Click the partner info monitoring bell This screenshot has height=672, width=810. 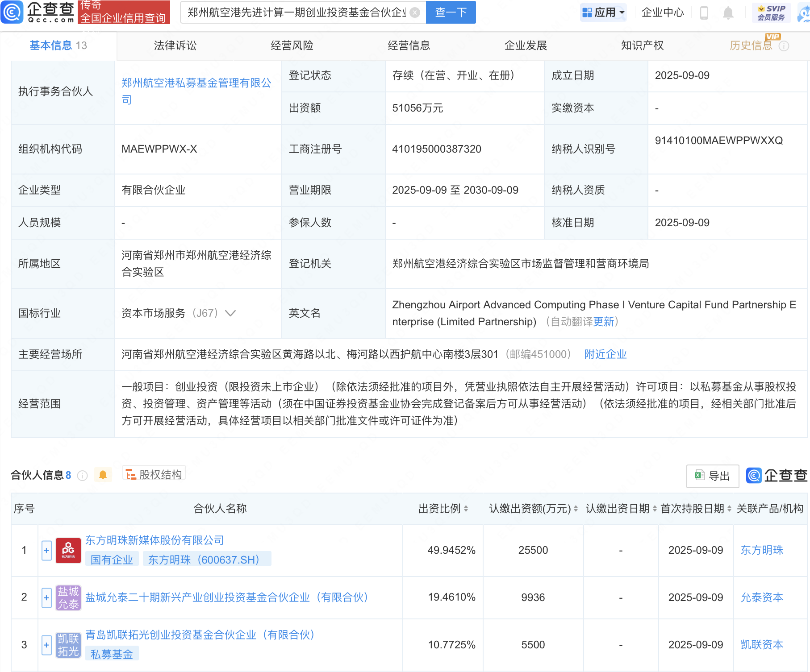pos(103,475)
